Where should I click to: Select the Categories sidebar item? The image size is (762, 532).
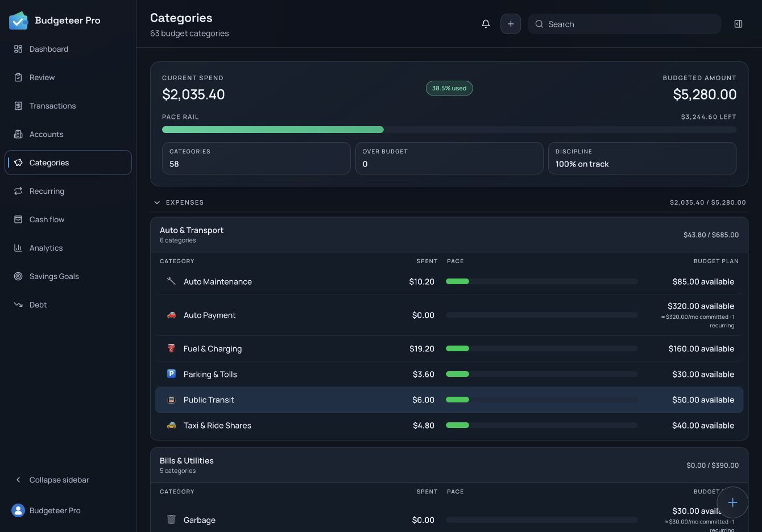(x=68, y=163)
